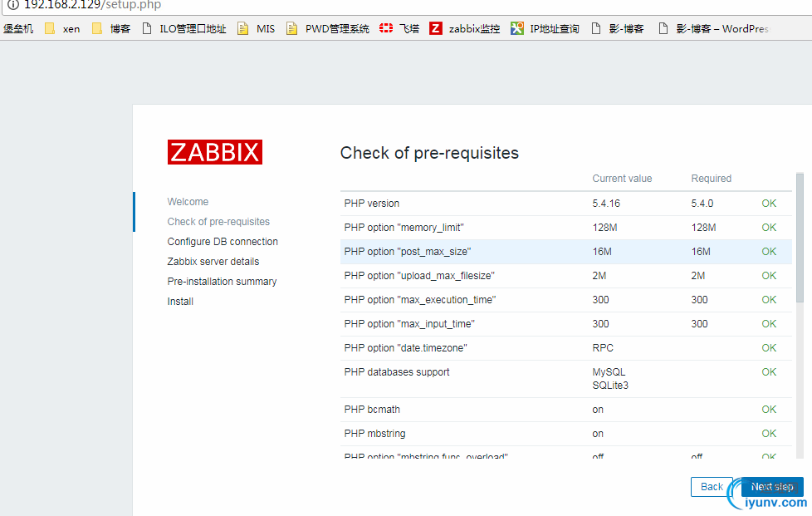Open the 飞塔 bookmark
Screen dimensions: 812x516
point(399,28)
